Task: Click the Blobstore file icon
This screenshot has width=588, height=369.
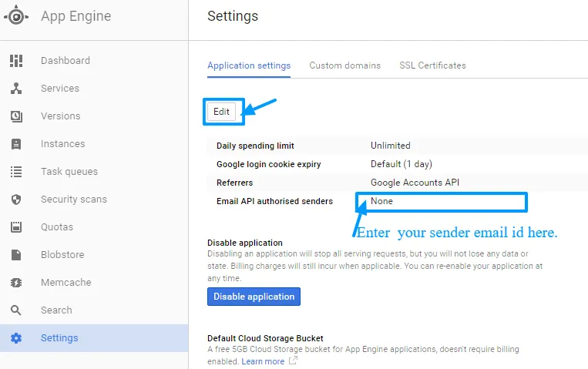Action: [x=16, y=255]
